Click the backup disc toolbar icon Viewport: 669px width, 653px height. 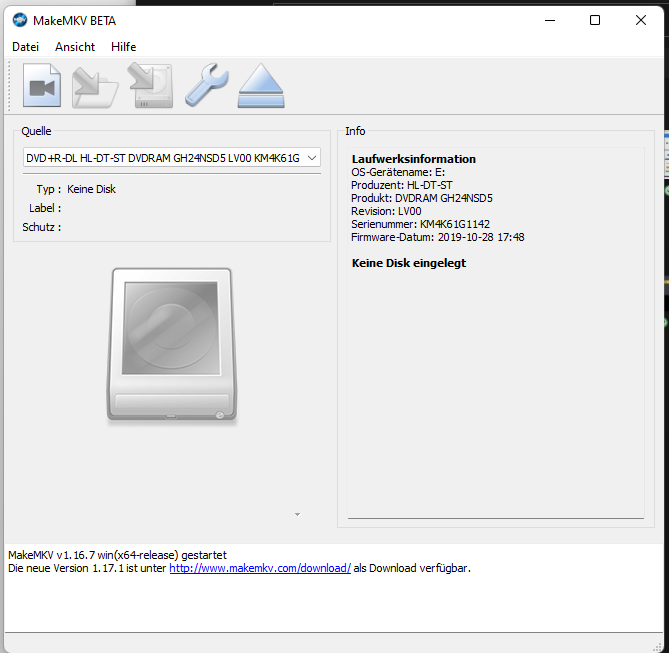[151, 85]
